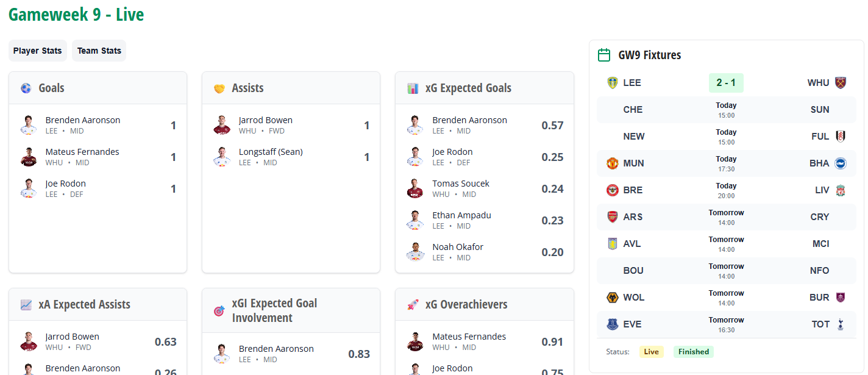Switch to the Team Stats tab
The width and height of the screenshot is (868, 375).
point(99,51)
